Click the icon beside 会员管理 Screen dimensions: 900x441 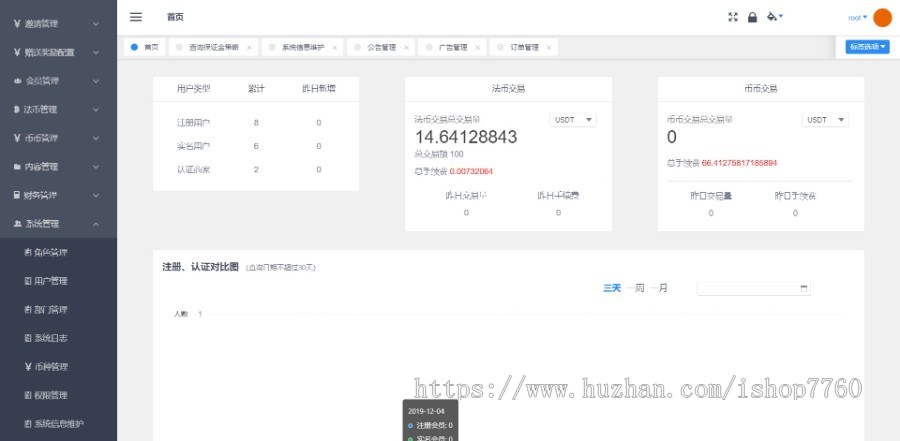17,81
